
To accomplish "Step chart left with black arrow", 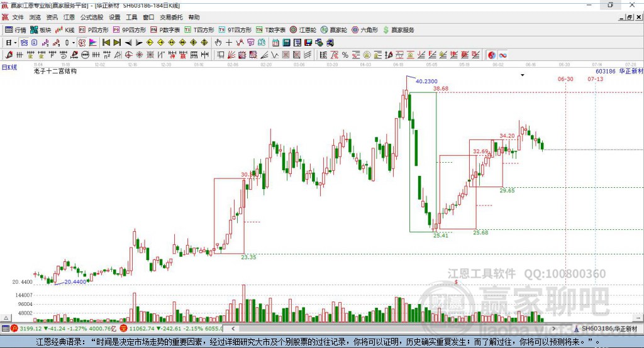I will (x=128, y=43).
